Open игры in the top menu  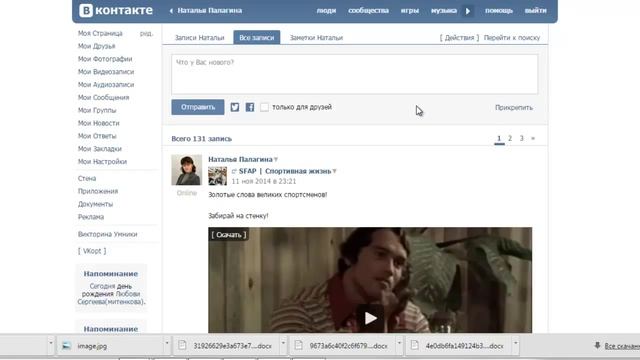pyautogui.click(x=410, y=11)
